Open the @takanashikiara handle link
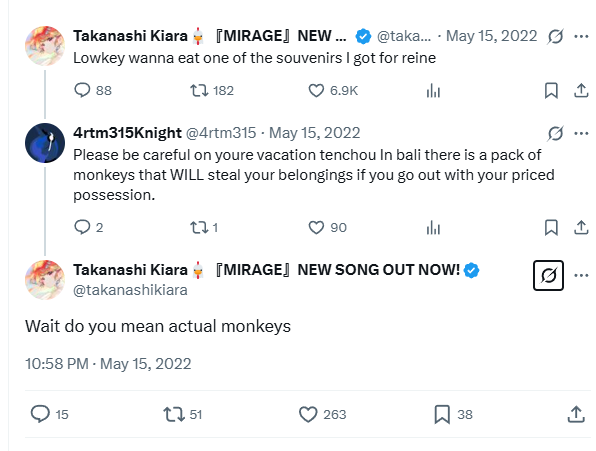 point(130,290)
